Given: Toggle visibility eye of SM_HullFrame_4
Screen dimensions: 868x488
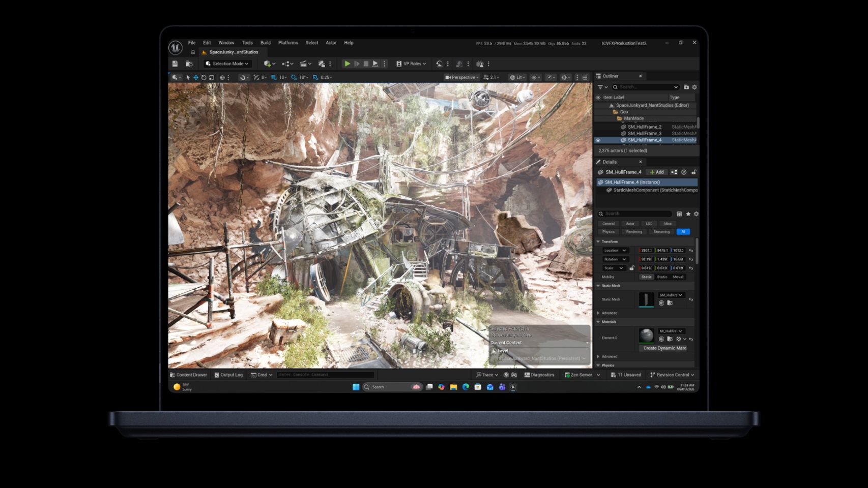Looking at the screenshot, I should [598, 140].
